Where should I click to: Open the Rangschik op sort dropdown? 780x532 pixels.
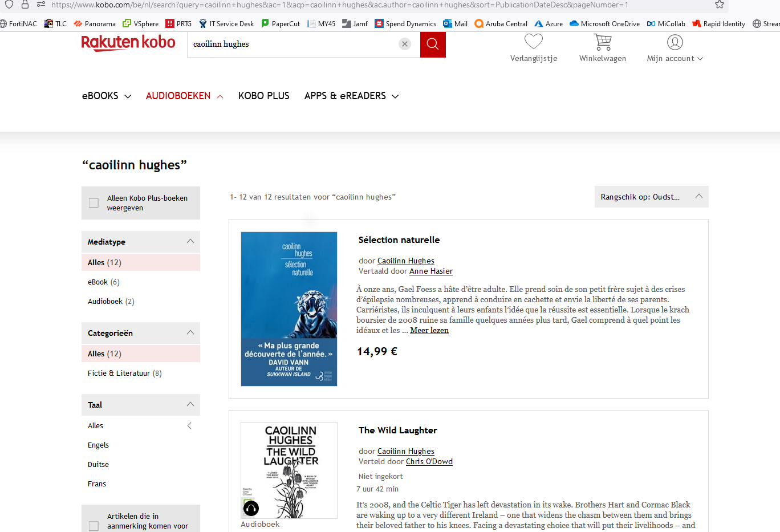point(652,197)
